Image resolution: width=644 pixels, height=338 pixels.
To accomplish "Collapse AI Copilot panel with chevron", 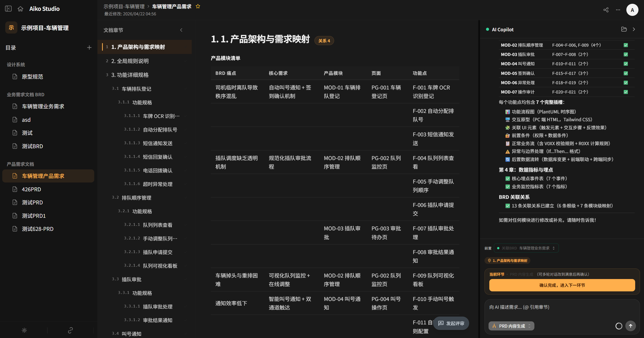I will [634, 29].
